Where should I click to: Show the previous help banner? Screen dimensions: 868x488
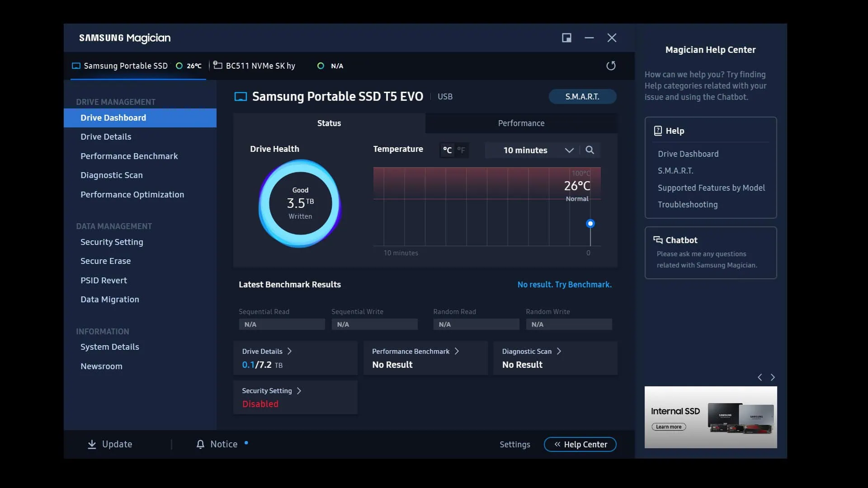coord(760,377)
